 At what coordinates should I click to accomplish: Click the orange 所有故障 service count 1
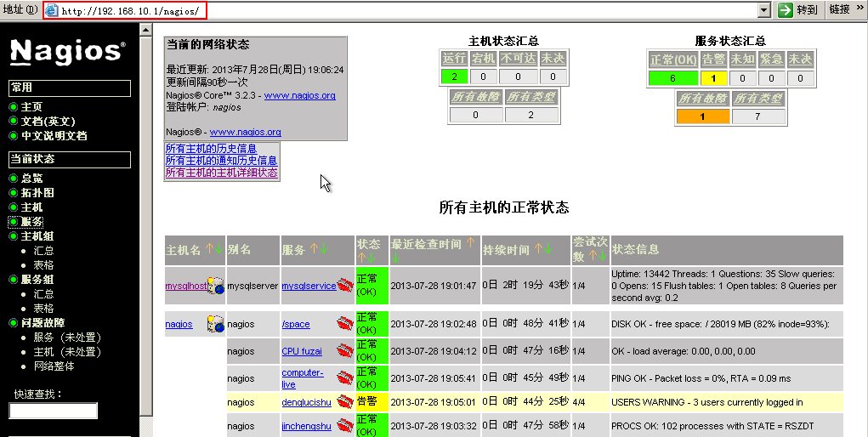(x=702, y=116)
